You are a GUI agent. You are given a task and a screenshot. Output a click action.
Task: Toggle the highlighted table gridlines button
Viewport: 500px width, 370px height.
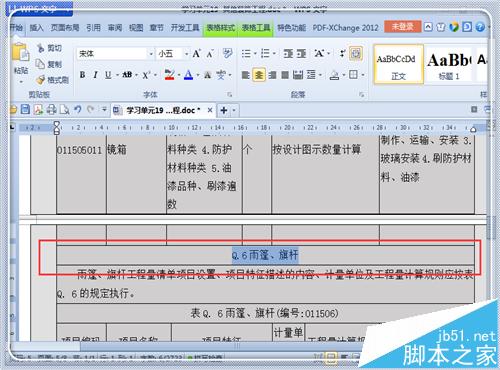point(356,54)
